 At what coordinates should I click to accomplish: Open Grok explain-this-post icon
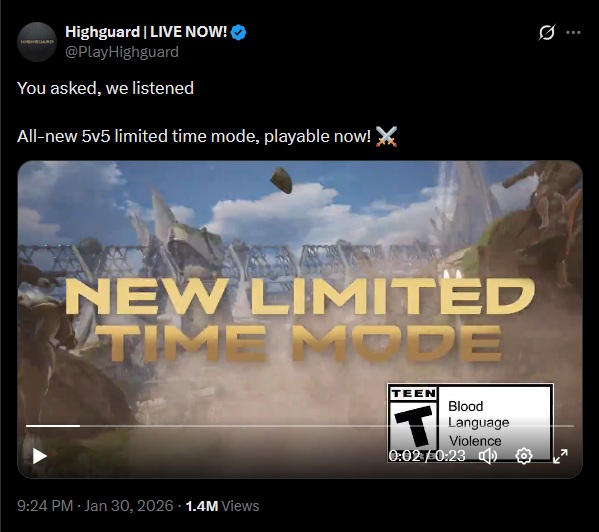tap(547, 32)
